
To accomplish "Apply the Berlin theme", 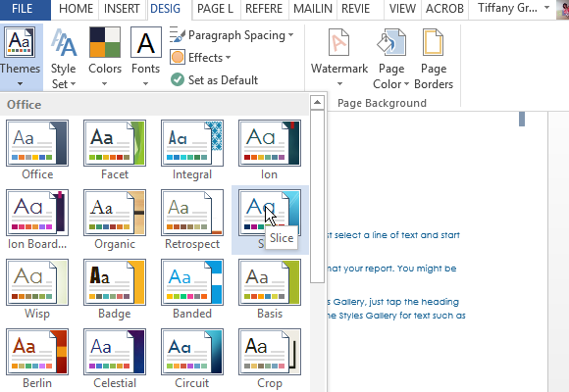I will (x=37, y=359).
